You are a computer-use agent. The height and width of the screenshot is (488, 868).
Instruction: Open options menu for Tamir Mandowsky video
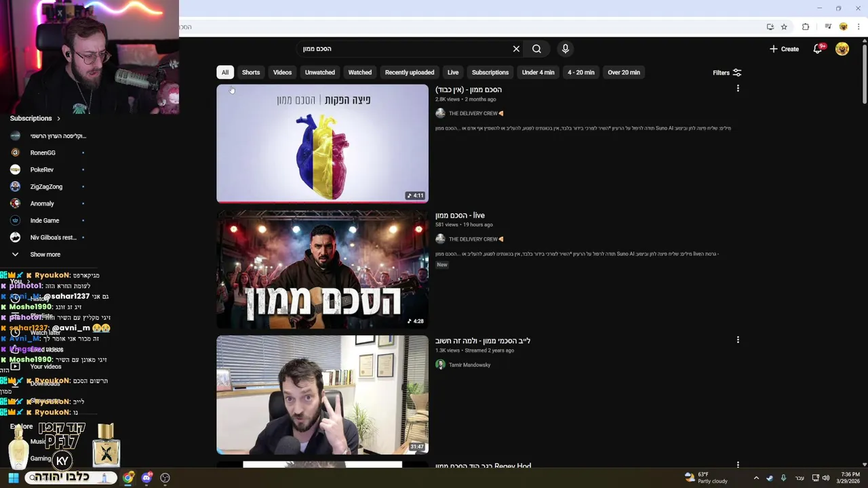pyautogui.click(x=738, y=340)
